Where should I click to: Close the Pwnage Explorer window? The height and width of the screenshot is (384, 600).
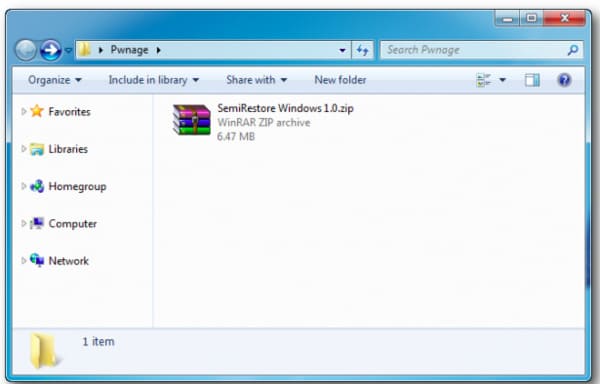[564, 18]
